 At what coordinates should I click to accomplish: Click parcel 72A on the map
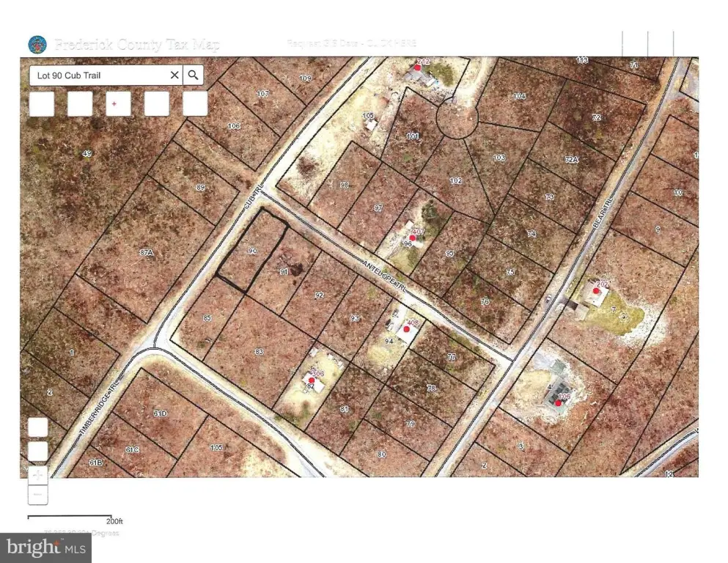tap(572, 158)
